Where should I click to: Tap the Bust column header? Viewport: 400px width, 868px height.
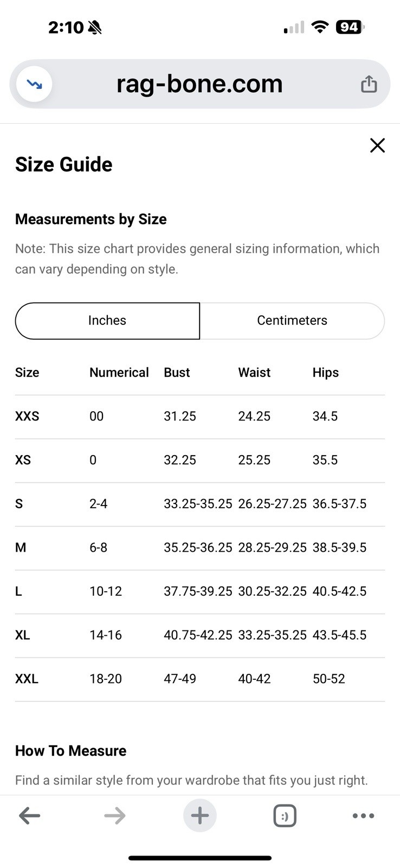(x=177, y=373)
